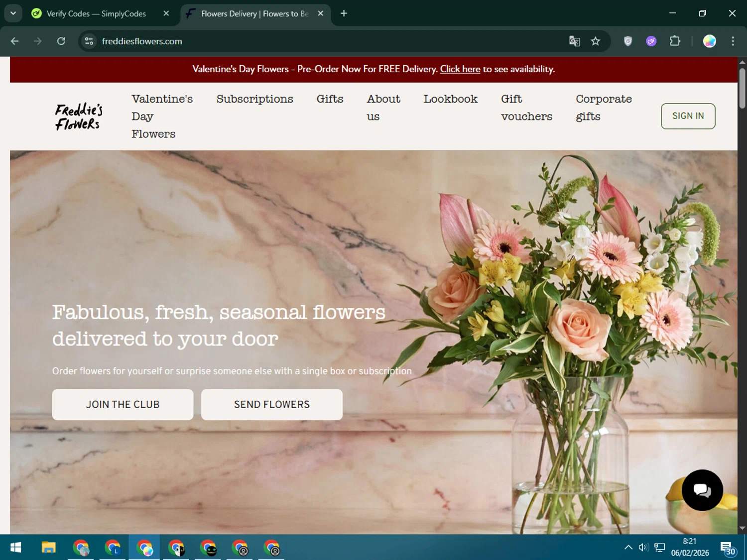Click the page vertical scrollbar thumb
Screen dimensions: 747x560
tap(742, 88)
